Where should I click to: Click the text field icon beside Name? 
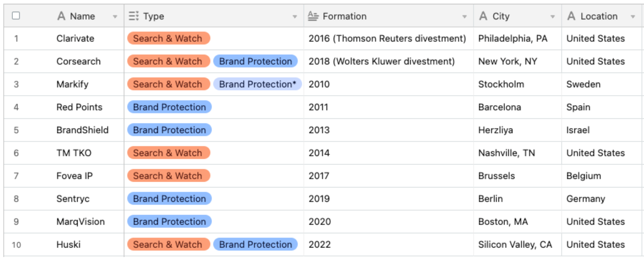(61, 16)
